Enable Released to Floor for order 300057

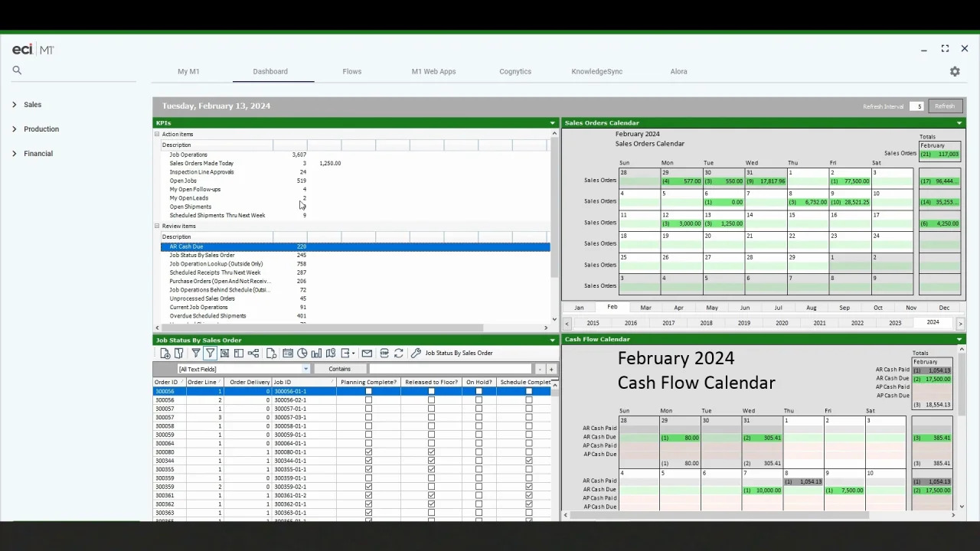point(432,409)
